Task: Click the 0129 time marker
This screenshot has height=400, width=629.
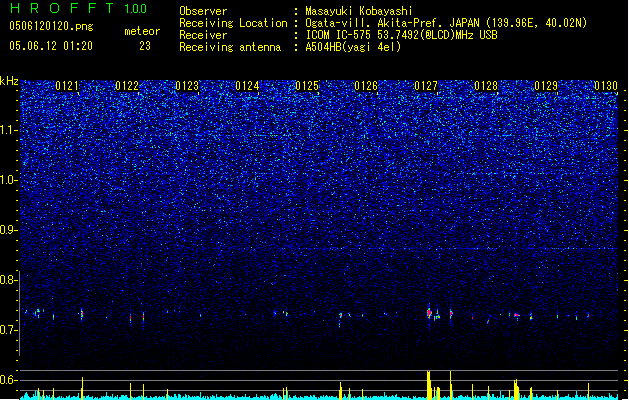Action: (546, 86)
